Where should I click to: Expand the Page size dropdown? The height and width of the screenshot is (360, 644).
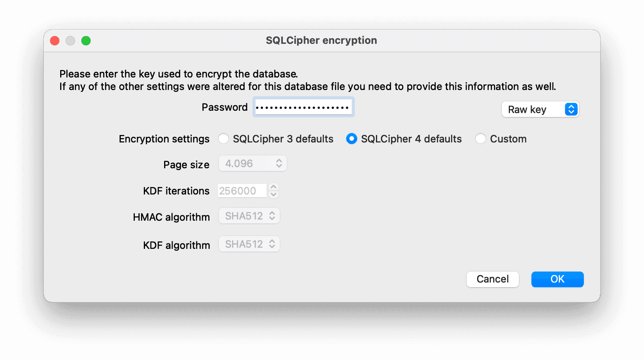[253, 164]
